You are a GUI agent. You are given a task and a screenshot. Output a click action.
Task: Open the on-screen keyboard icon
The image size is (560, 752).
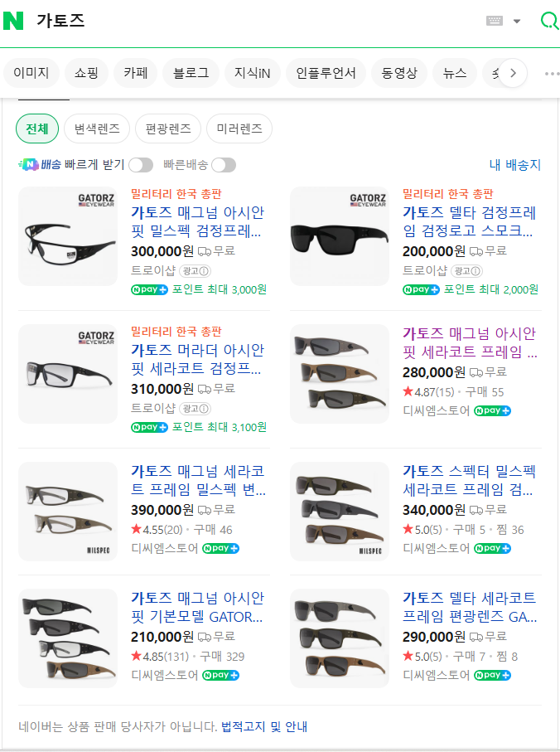[495, 22]
